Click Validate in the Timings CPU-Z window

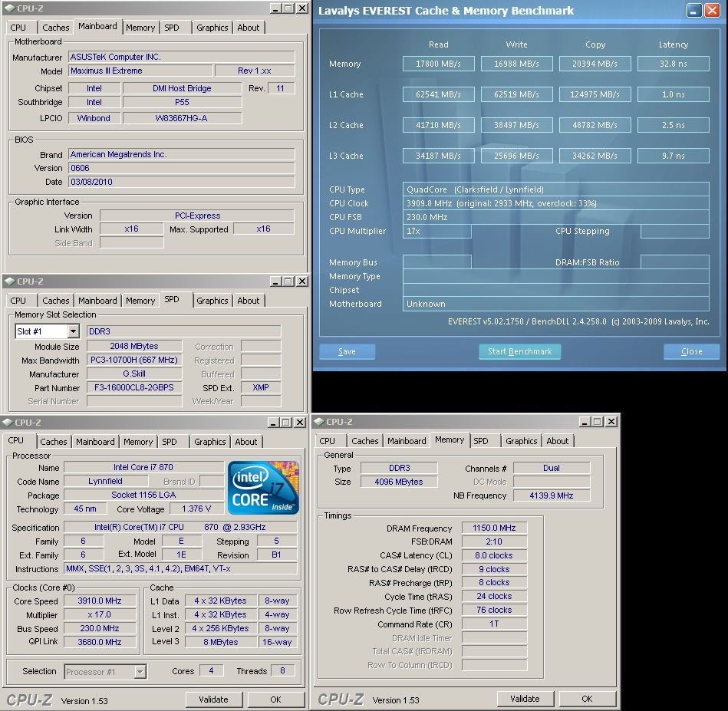click(525, 699)
